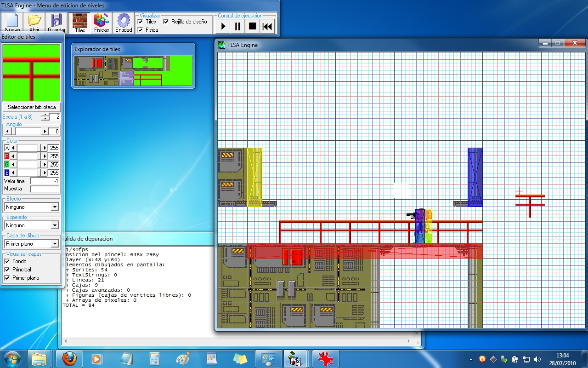
Task: Select the Tiles brick tool
Action: (x=80, y=23)
